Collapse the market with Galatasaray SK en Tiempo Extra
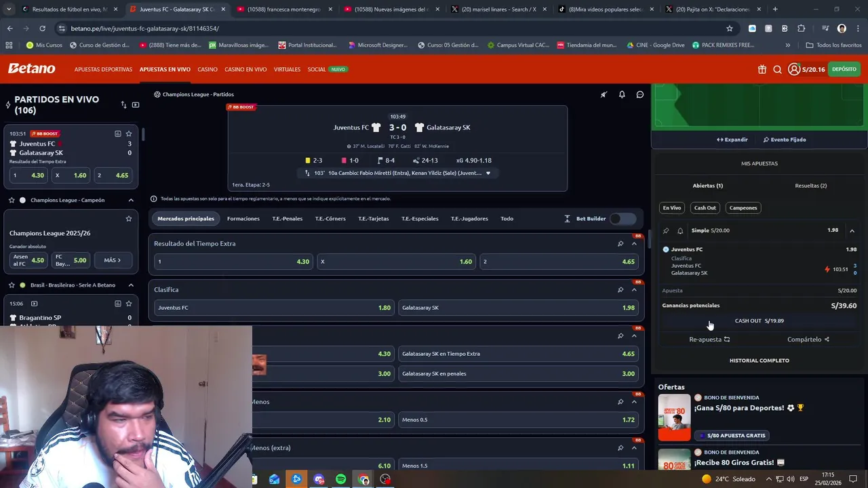 pos(635,335)
